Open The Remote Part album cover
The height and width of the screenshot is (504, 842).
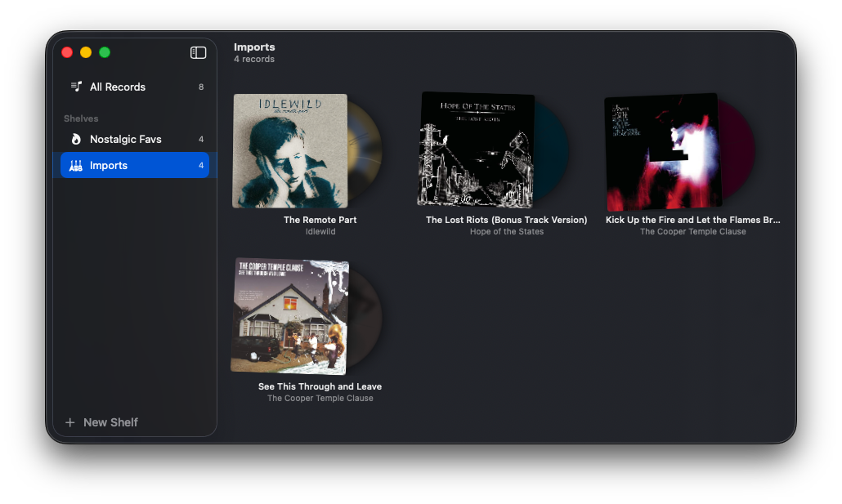click(x=290, y=150)
